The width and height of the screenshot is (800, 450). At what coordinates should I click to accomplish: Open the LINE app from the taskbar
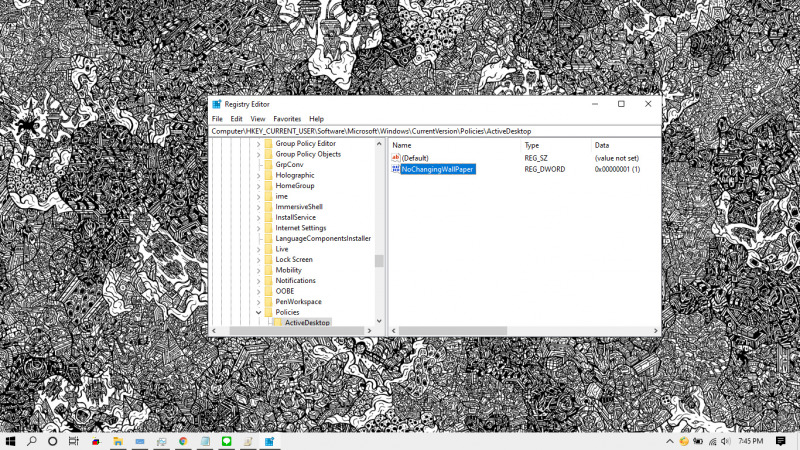227,441
